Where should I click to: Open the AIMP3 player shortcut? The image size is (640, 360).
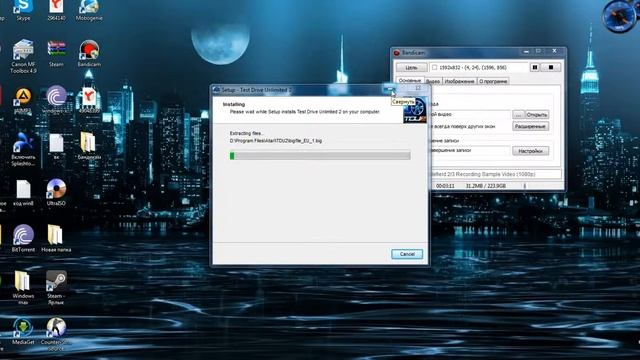click(23, 100)
